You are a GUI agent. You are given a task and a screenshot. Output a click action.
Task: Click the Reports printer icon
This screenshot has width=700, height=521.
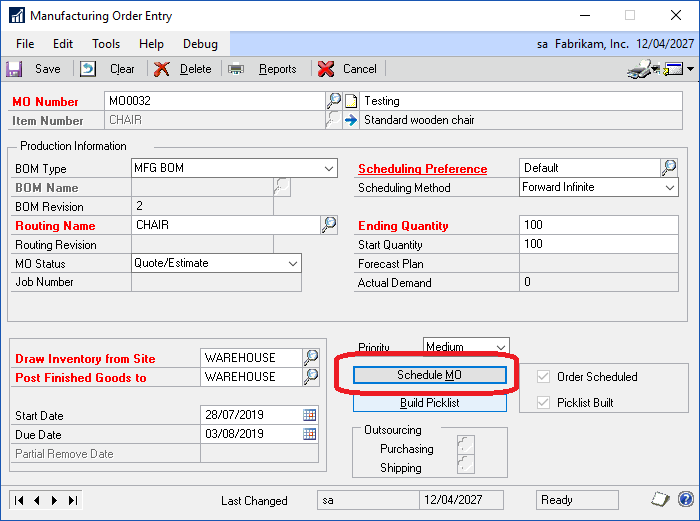pos(236,69)
